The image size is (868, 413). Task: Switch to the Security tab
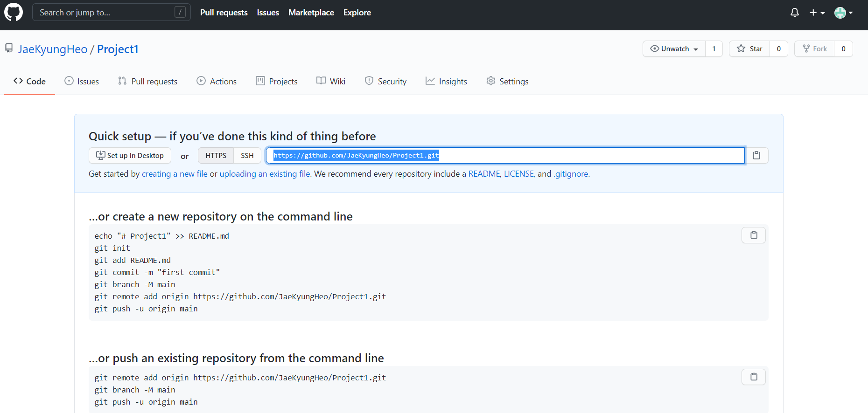[x=385, y=81]
